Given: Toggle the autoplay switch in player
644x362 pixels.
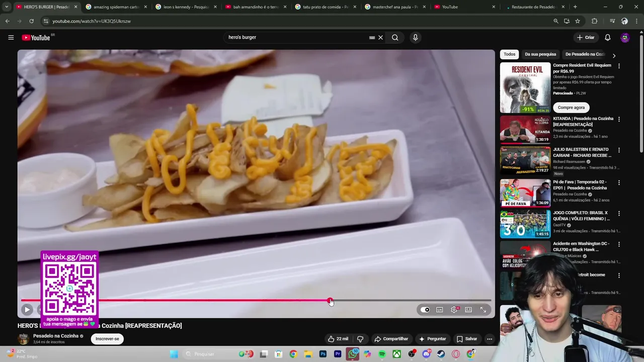Looking at the screenshot, I should 425,310.
